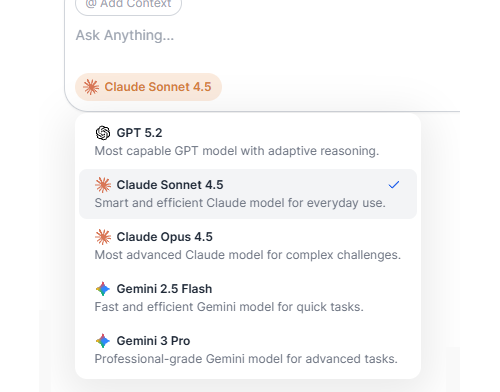Select the highlighted Claude Sonnet 4.5 entry
This screenshot has height=392, width=500.
(x=248, y=194)
